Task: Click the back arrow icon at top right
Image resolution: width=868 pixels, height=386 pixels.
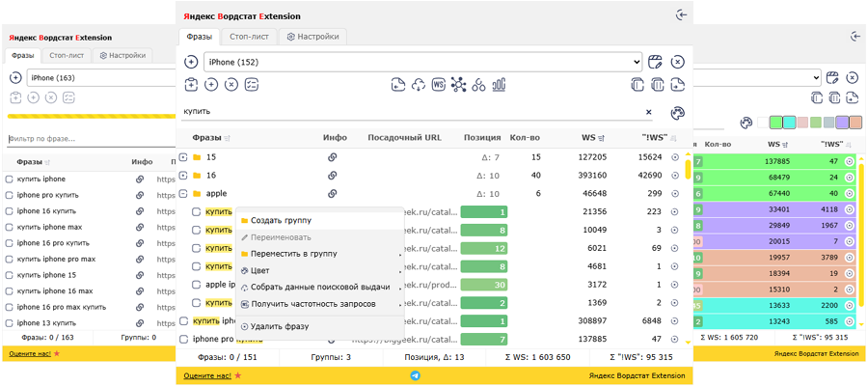Action: [x=682, y=15]
